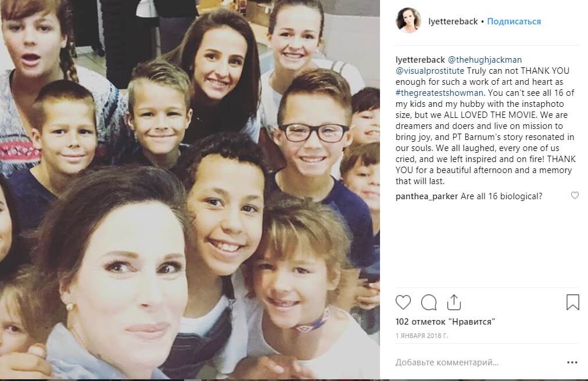Open lyettereback profile picture avatar

408,20
